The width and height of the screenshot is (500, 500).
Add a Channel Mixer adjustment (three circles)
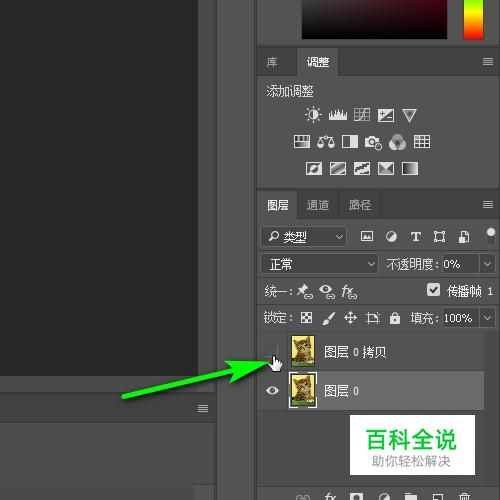click(397, 142)
